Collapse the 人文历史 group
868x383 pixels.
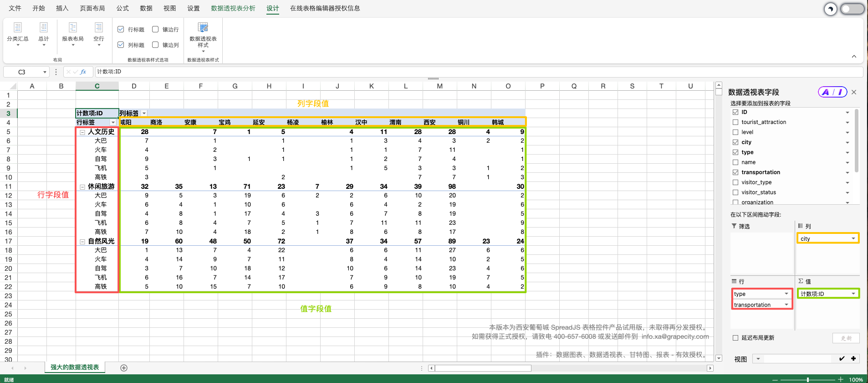click(82, 132)
